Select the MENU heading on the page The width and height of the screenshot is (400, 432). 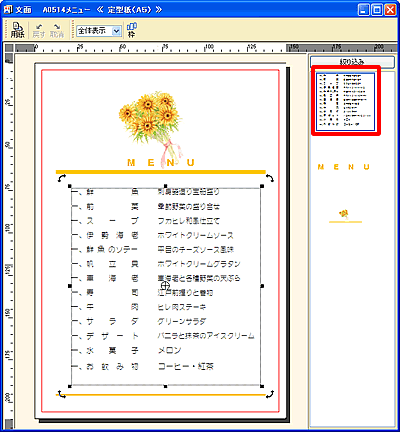point(161,163)
